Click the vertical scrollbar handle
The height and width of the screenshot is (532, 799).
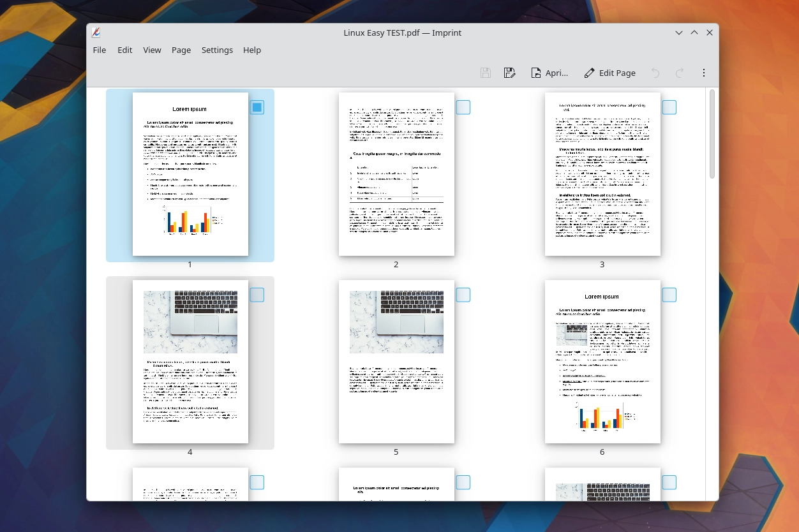tap(712, 134)
